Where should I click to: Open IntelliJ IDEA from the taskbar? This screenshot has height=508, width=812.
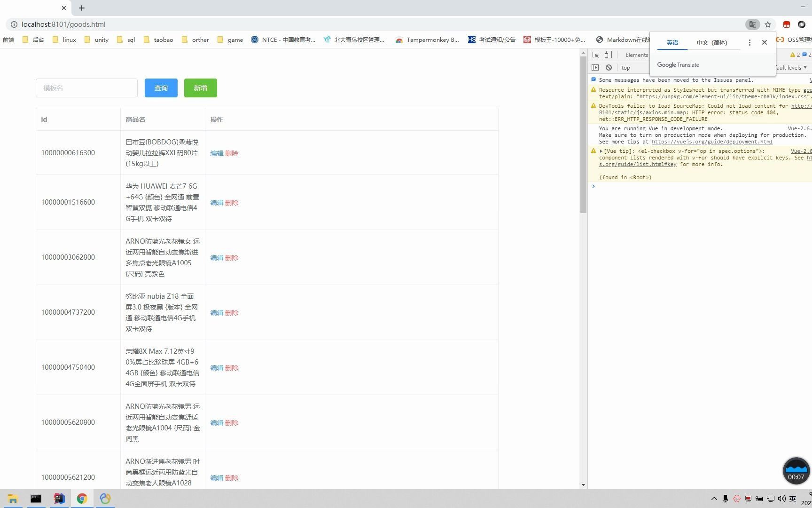pyautogui.click(x=59, y=499)
